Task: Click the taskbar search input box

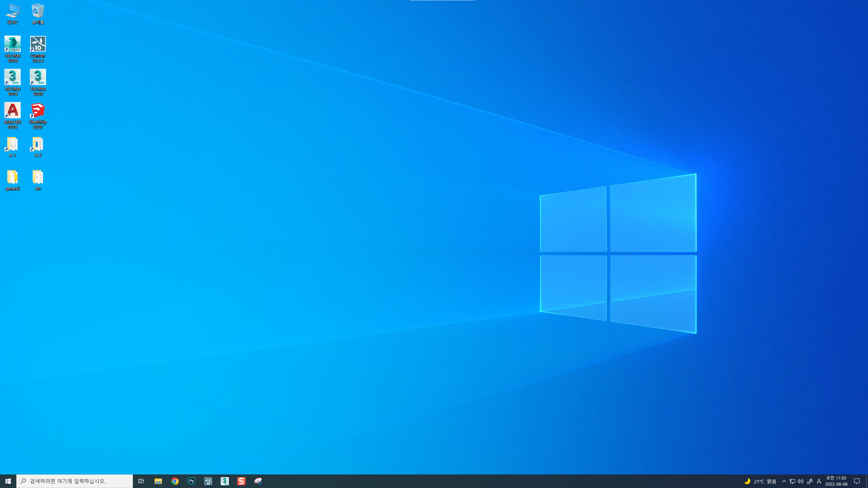Action: pos(75,481)
